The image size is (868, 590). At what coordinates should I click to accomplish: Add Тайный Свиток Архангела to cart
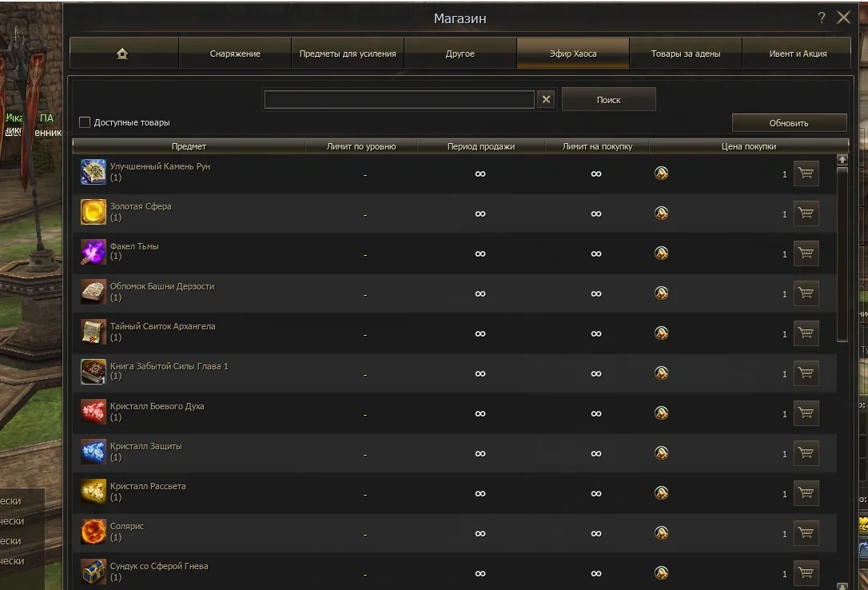click(x=806, y=333)
